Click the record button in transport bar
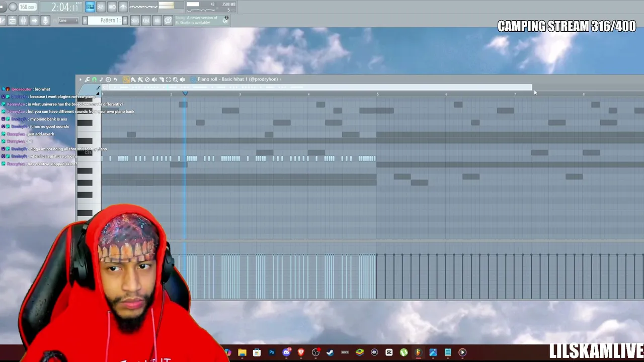The image size is (644, 362). coord(13,7)
